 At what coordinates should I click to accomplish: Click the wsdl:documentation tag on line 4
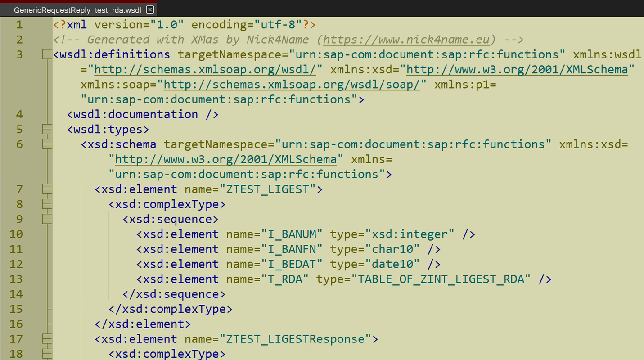coord(143,114)
